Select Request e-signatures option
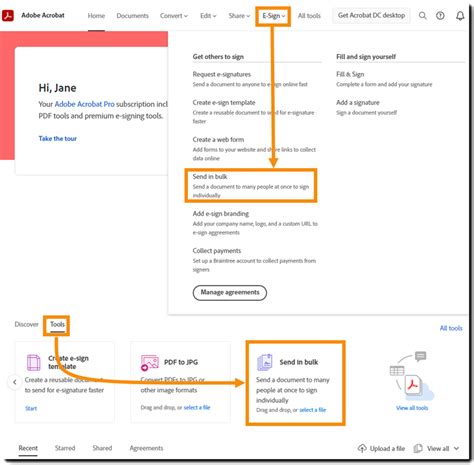 (x=222, y=74)
